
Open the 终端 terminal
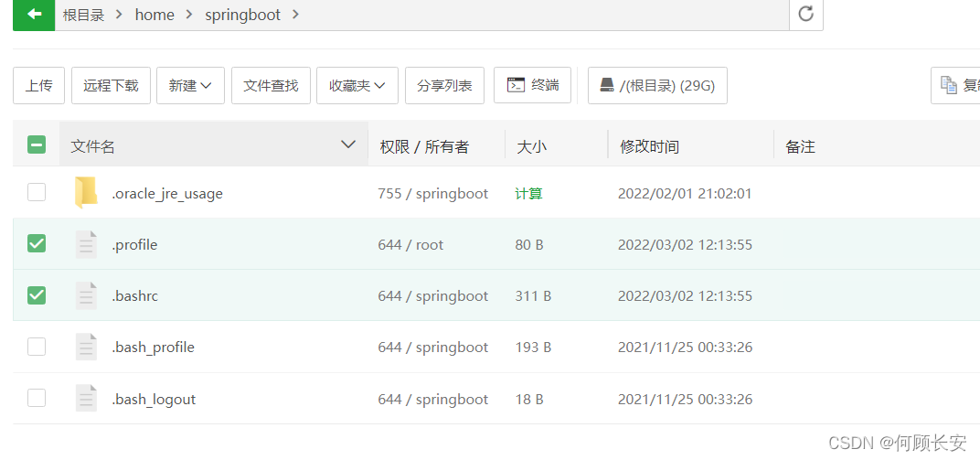coord(532,85)
